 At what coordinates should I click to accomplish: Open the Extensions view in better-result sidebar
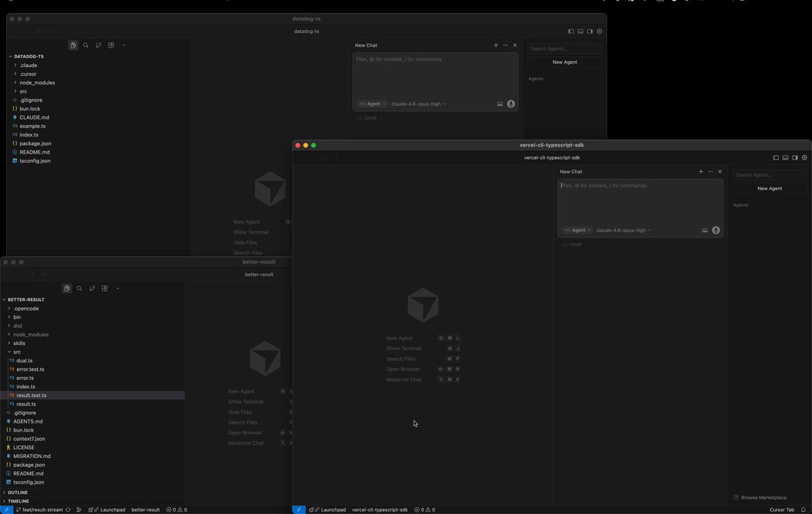[105, 288]
